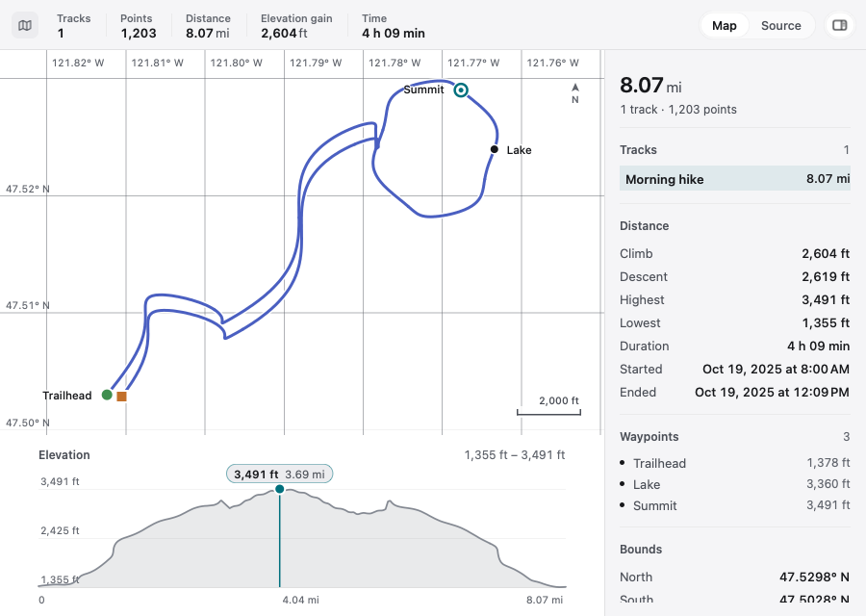Select Trailhead in the Waypoints list
The image size is (866, 616).
734,463
